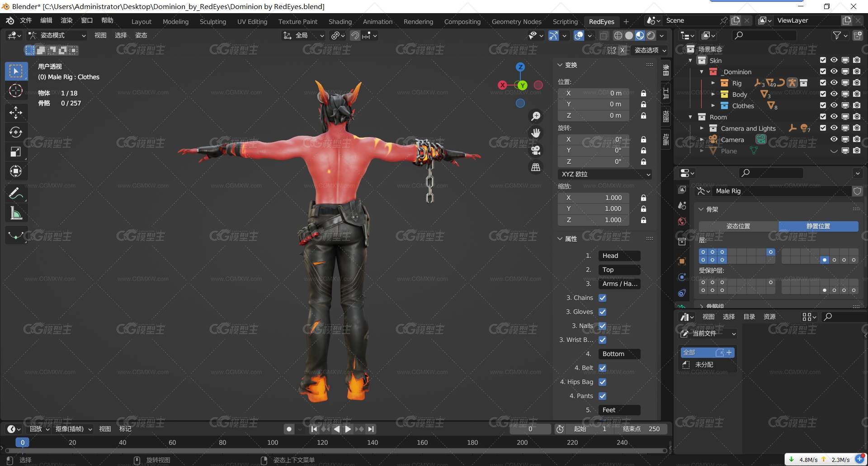Image resolution: width=868 pixels, height=466 pixels.
Task: Switch to rendered viewport shading
Action: [651, 36]
